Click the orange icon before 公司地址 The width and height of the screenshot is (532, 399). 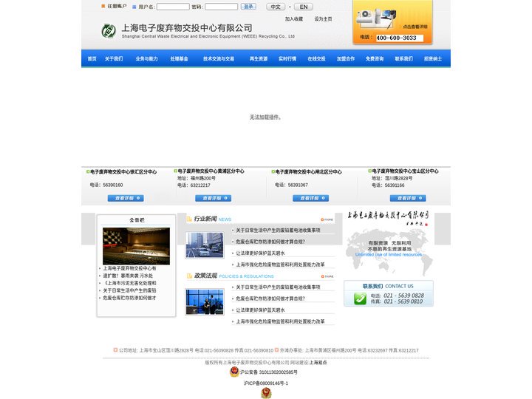point(115,349)
